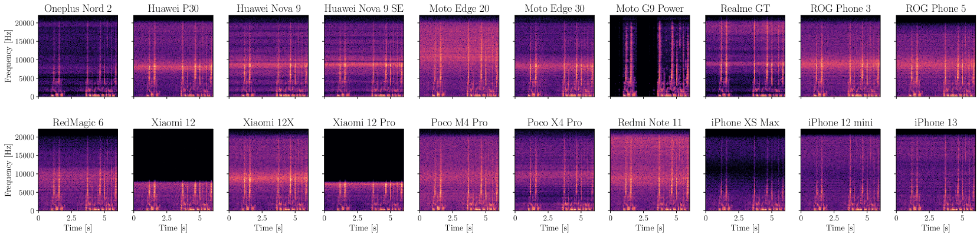Click the 10000 tick on RedMagic 6 axis

coord(25,174)
